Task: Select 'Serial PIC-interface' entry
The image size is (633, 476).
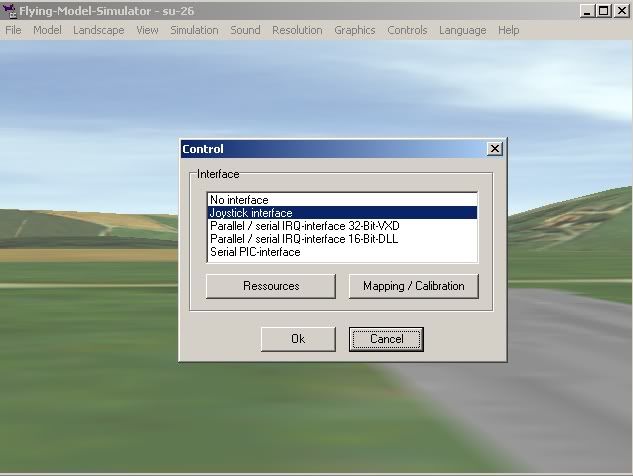Action: (342, 252)
